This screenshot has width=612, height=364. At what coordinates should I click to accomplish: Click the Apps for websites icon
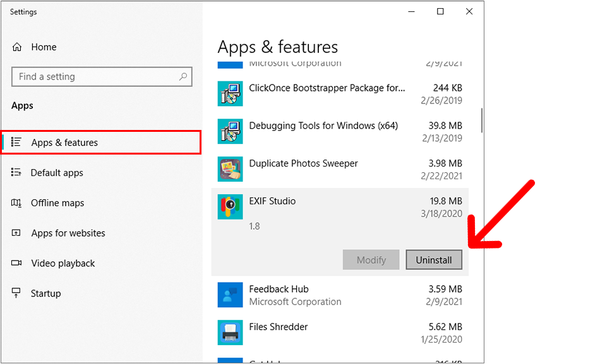point(16,233)
